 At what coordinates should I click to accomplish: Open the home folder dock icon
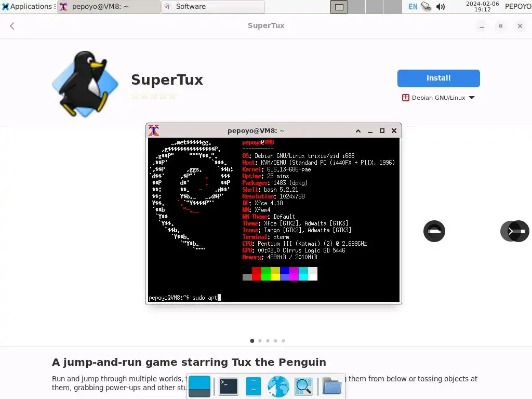point(331,387)
